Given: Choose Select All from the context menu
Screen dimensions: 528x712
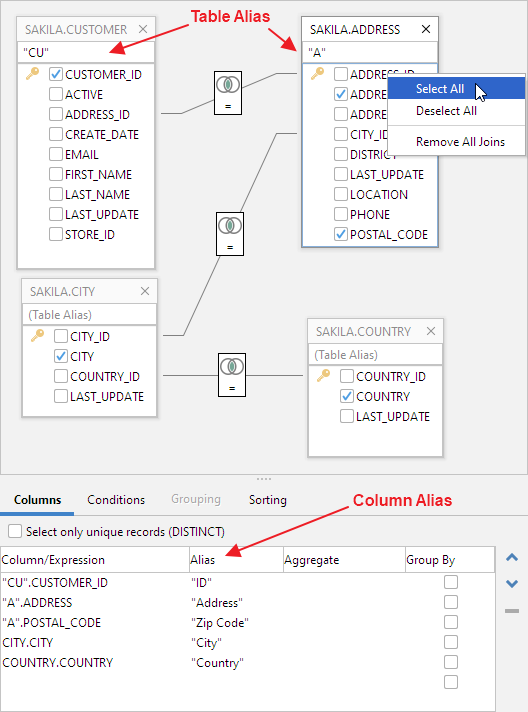Looking at the screenshot, I should (x=456, y=89).
